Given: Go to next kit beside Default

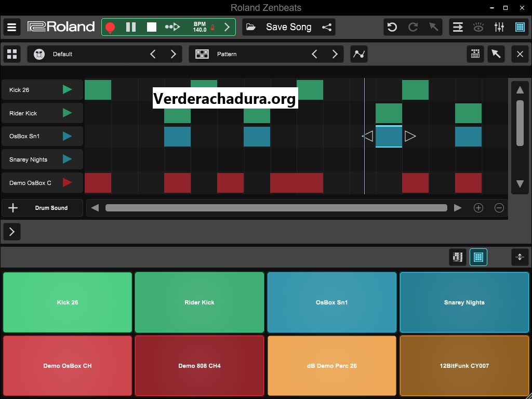Looking at the screenshot, I should coord(174,54).
